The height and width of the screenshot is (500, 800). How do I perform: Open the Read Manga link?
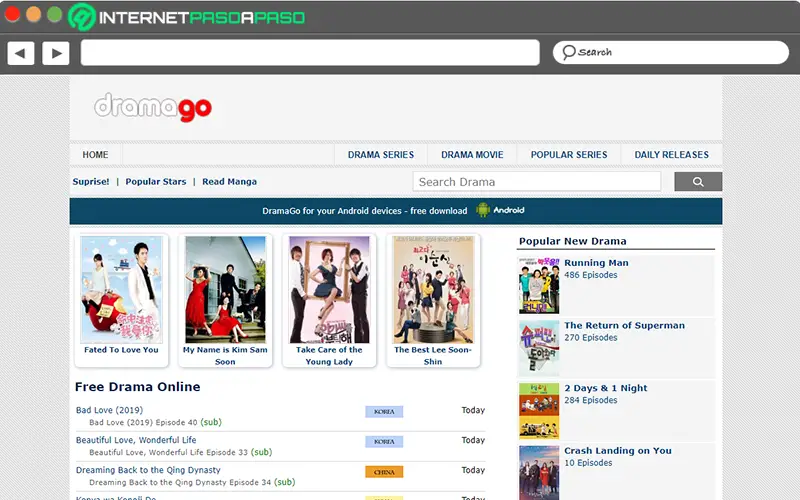coord(230,182)
